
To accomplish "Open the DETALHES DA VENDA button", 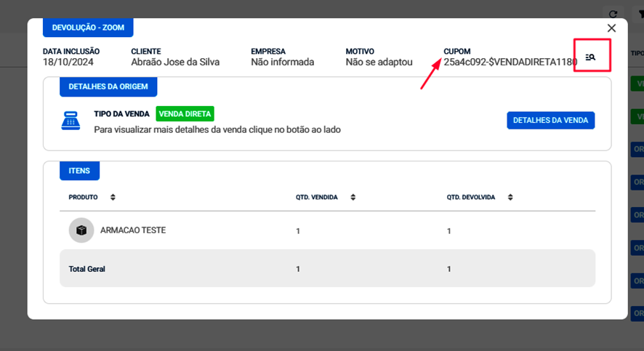I will point(550,120).
